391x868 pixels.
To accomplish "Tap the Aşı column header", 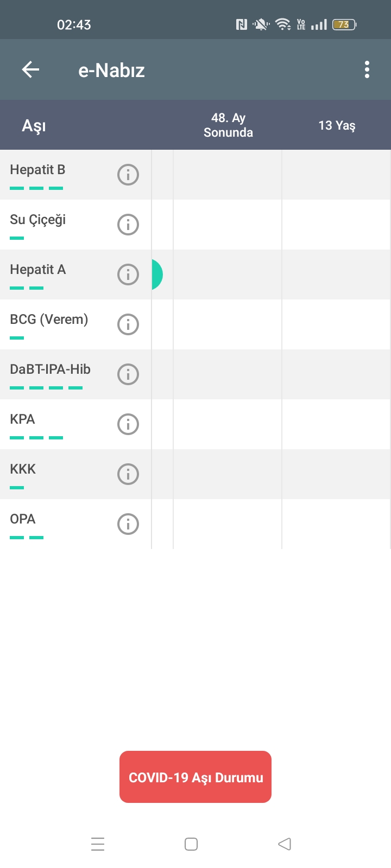I will [34, 126].
